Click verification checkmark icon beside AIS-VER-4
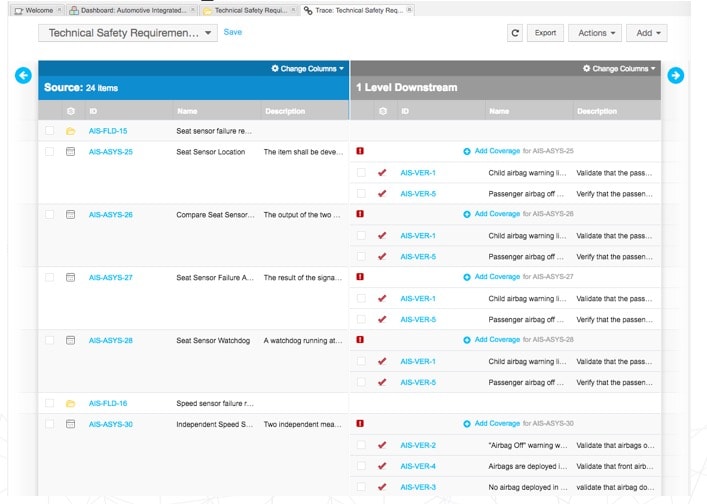Viewport: 707px width, 504px height. (382, 466)
